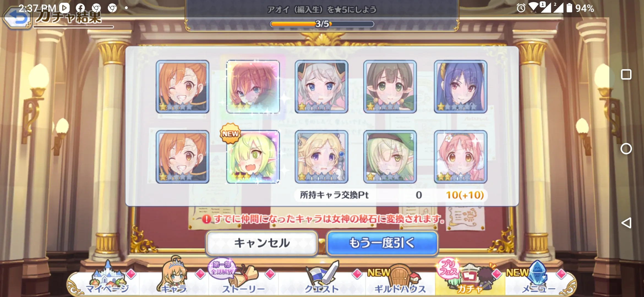Click the キャンセル button
Image resolution: width=644 pixels, height=297 pixels.
click(262, 243)
